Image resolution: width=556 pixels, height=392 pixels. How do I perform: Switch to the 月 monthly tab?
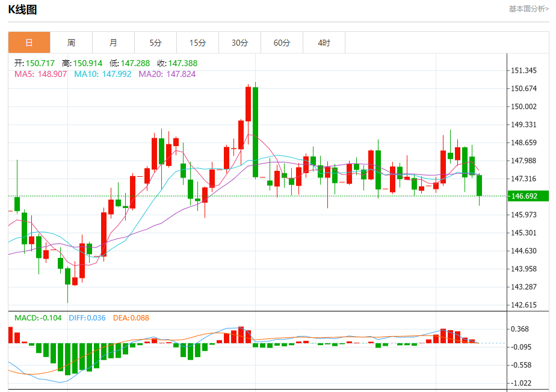[114, 43]
